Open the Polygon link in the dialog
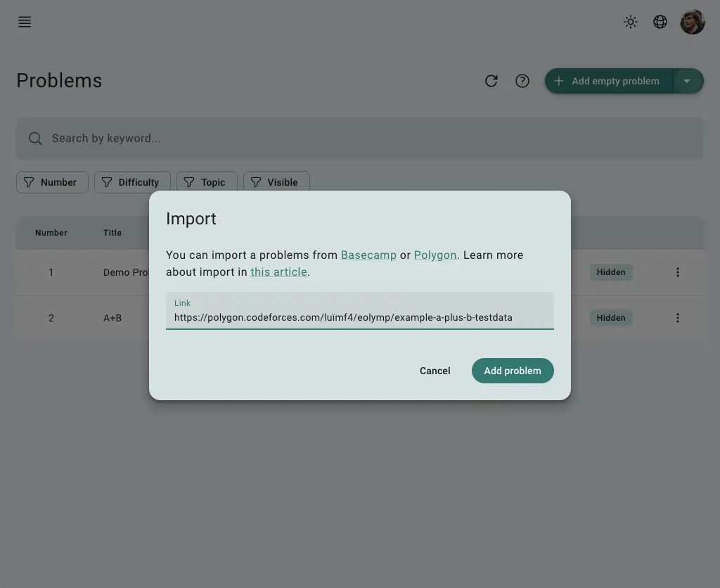 click(435, 255)
